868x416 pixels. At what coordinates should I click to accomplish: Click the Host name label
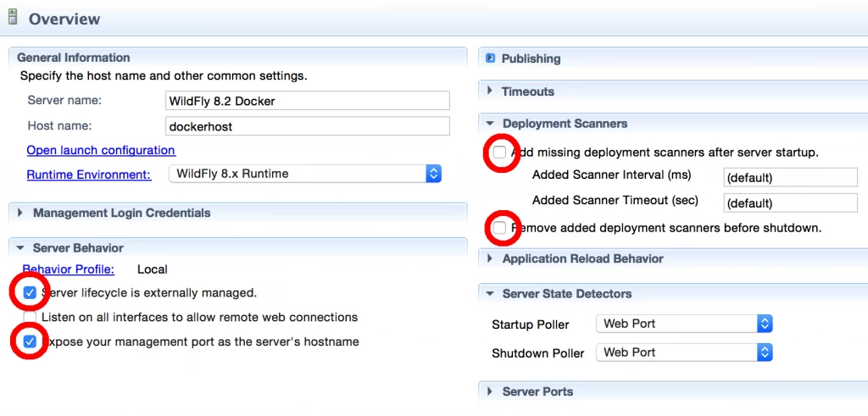tap(59, 125)
